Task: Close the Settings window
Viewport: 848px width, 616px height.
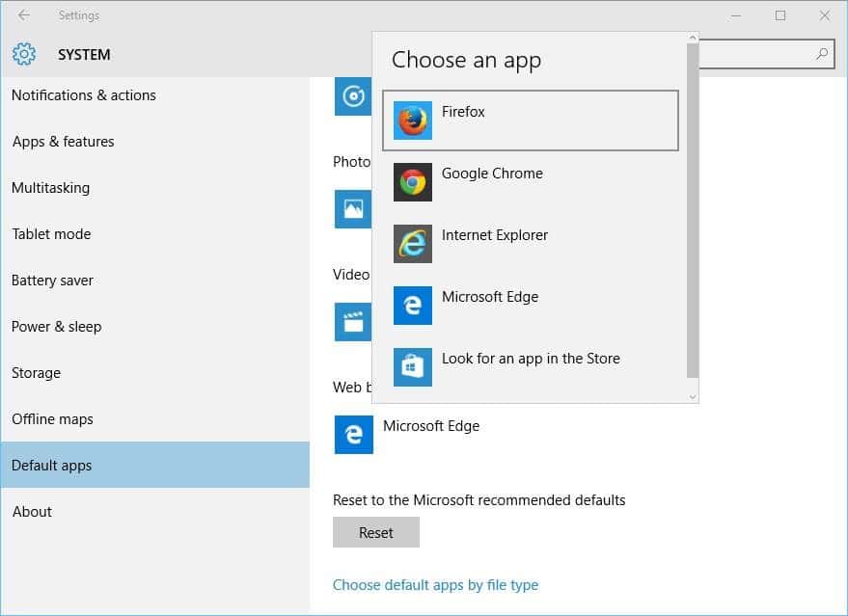Action: [824, 15]
